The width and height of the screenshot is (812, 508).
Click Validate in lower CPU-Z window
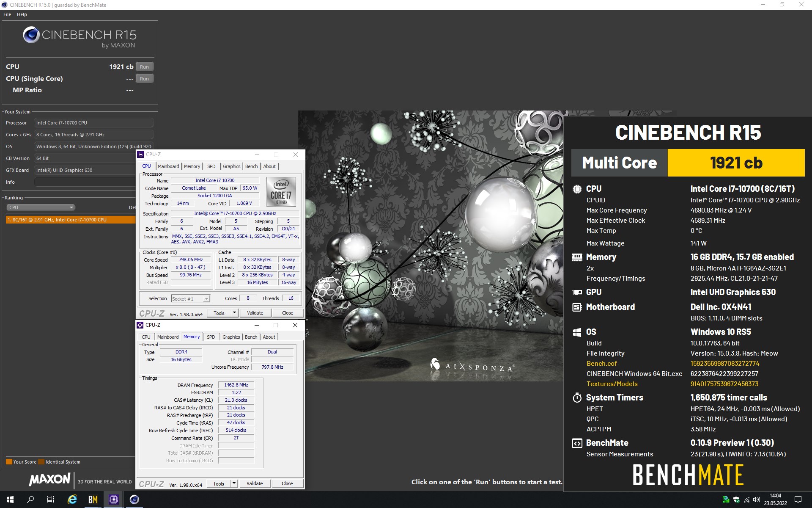(x=255, y=483)
